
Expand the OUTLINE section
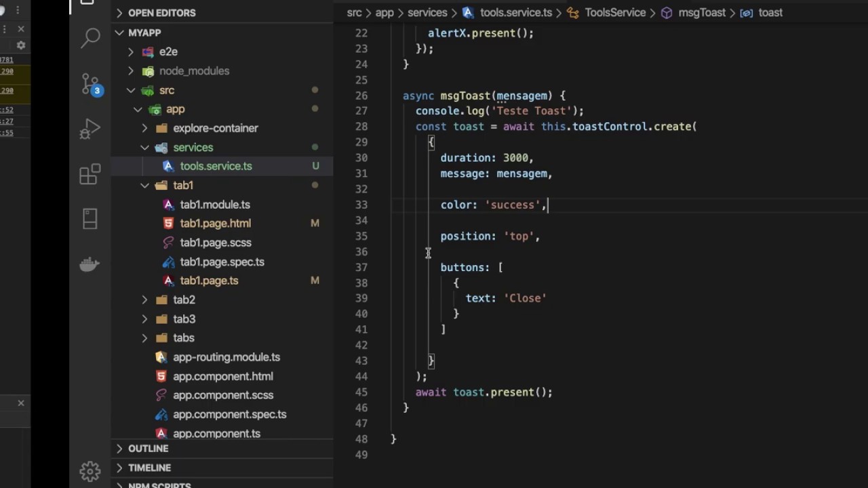(x=119, y=449)
